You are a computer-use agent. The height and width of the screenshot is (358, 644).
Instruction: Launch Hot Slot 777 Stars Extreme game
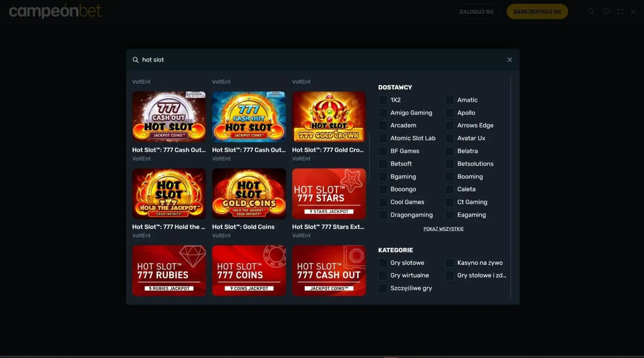click(x=329, y=194)
